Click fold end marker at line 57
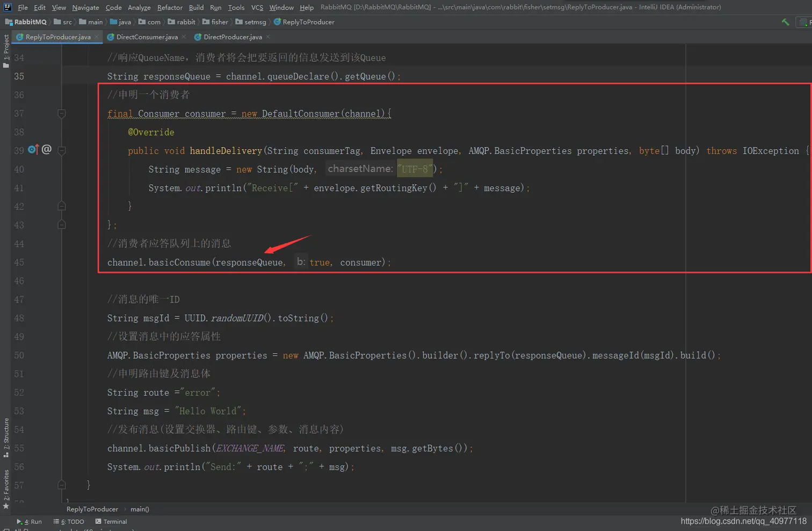Image resolution: width=812 pixels, height=531 pixels. (x=61, y=485)
